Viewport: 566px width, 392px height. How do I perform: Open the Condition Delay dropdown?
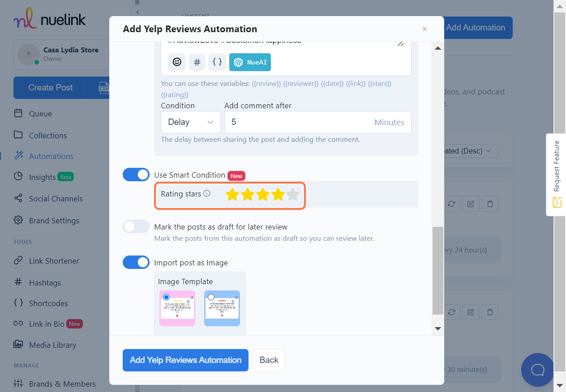pyautogui.click(x=191, y=122)
